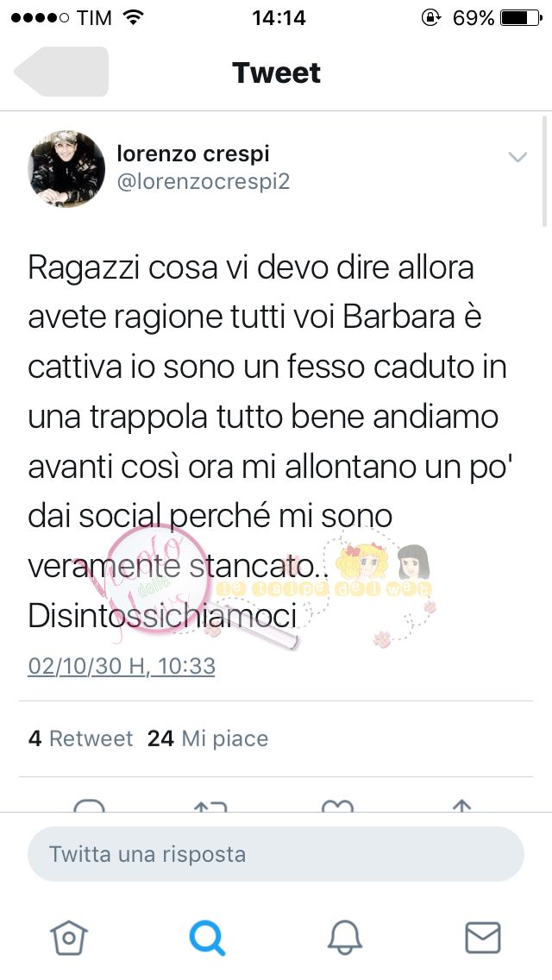
Task: Click the vertical scrollbar indicator
Action: 545,170
